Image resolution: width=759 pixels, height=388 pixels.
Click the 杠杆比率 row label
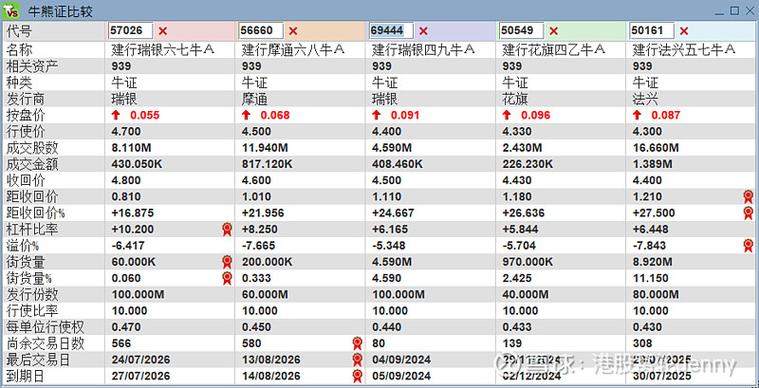(32, 229)
